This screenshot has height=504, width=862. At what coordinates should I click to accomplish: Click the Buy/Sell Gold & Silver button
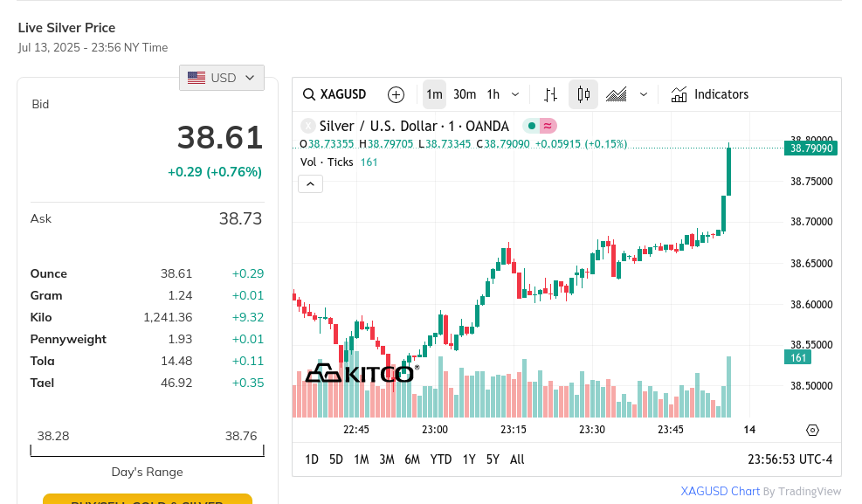[x=148, y=499]
